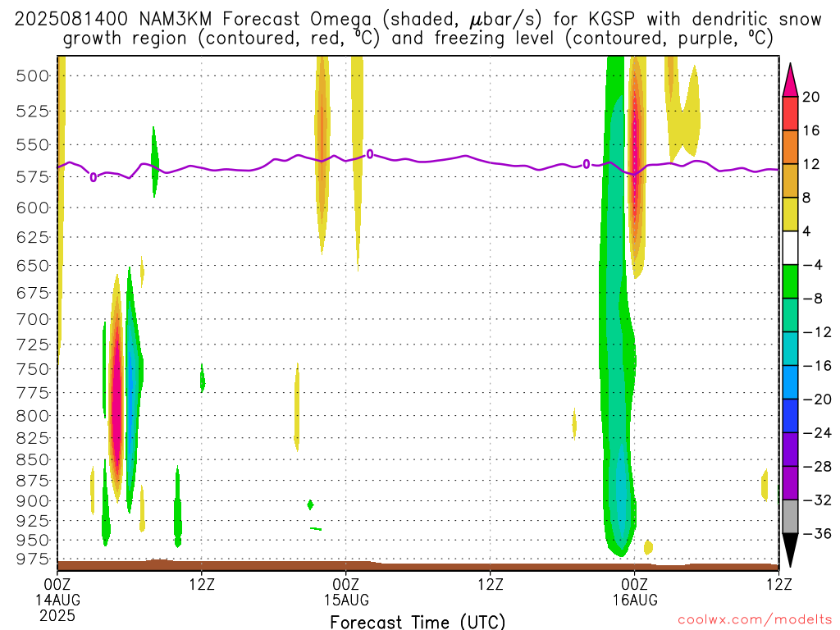Click the colorbar value label -16
840x630 pixels.
pyautogui.click(x=817, y=366)
